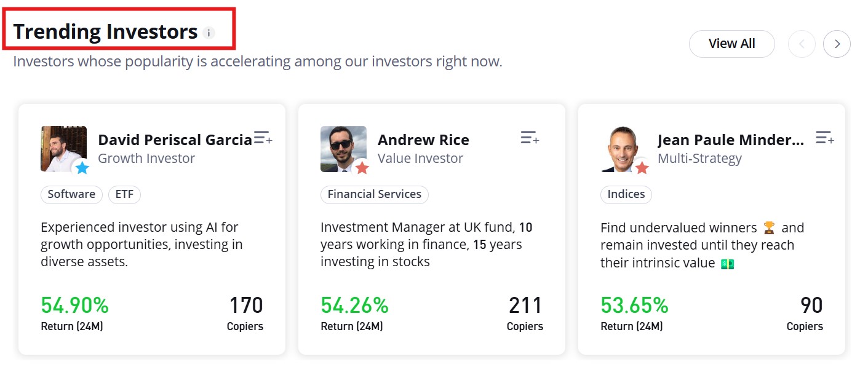This screenshot has height=367, width=868.
Task: Select the previous-page carousel arrow
Action: (x=802, y=44)
